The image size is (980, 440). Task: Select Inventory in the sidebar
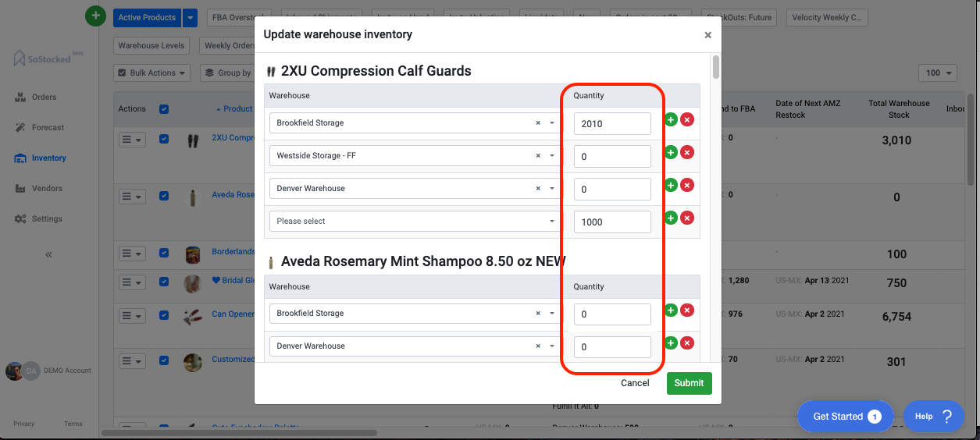click(40, 158)
